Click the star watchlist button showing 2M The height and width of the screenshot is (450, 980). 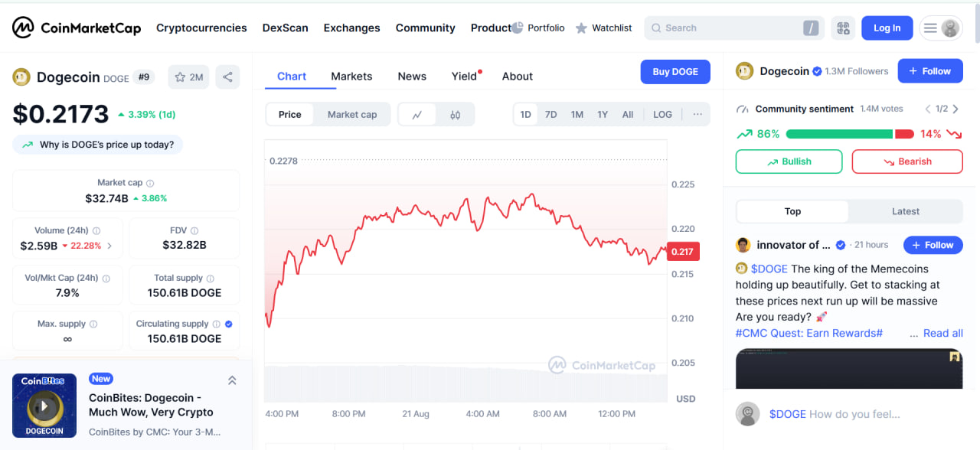[x=188, y=77]
